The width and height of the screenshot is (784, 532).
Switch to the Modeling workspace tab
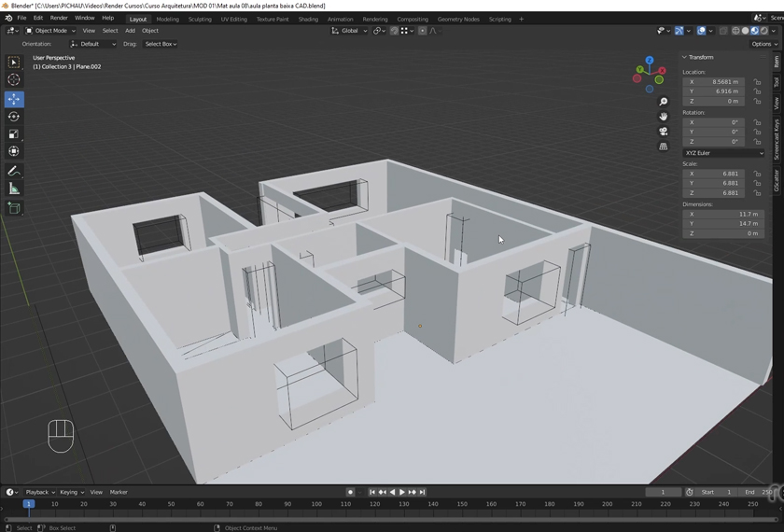tap(168, 19)
